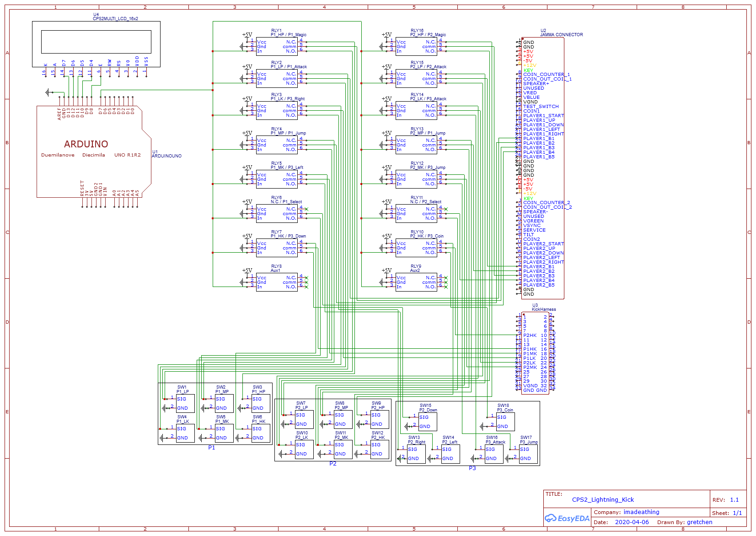
Task: Click the P1HK pin on KickHarness
Action: click(x=530, y=349)
